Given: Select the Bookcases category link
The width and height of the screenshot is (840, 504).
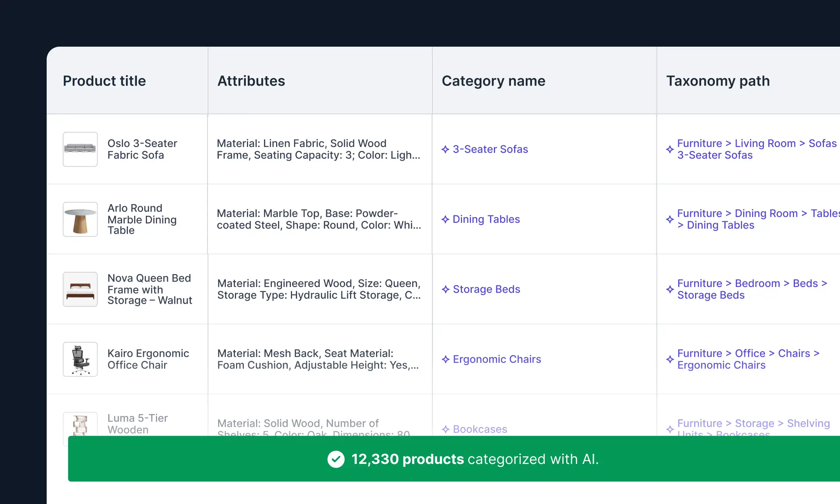Looking at the screenshot, I should click(480, 429).
